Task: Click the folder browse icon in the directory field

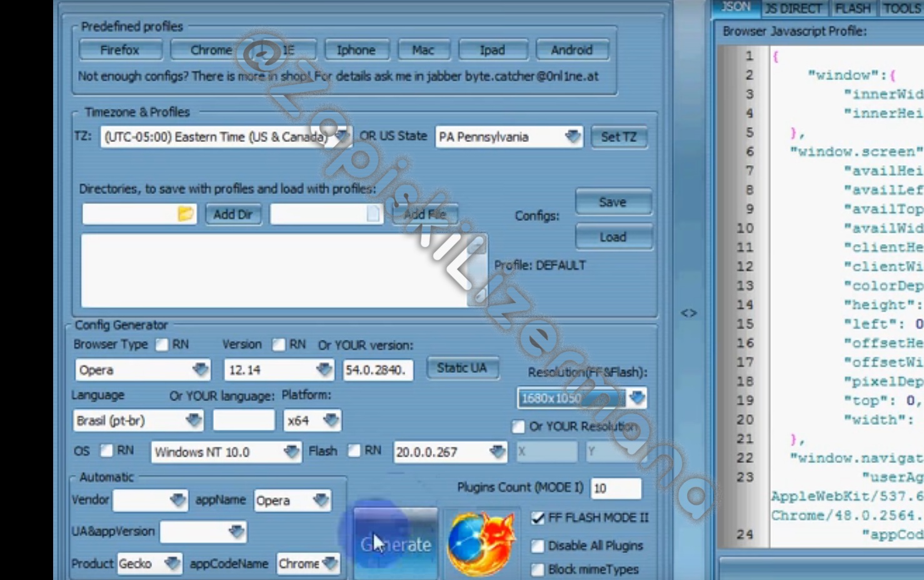Action: 185,214
